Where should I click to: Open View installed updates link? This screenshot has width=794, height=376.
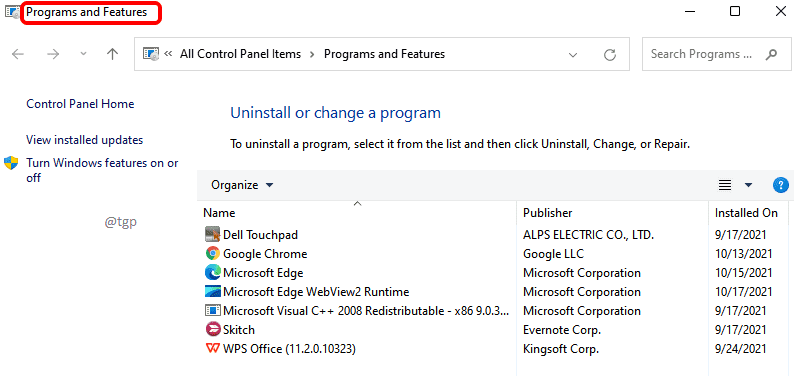85,140
